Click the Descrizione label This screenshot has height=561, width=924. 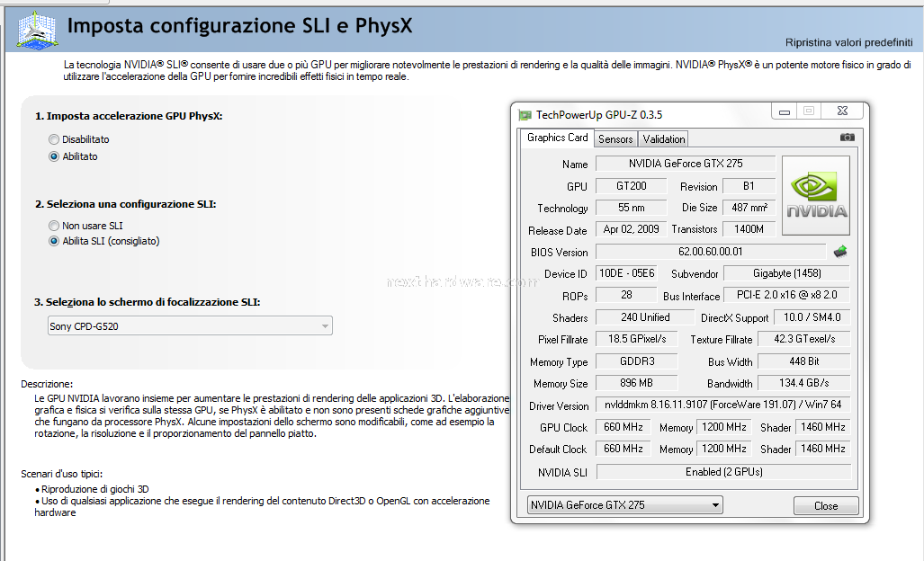(47, 385)
